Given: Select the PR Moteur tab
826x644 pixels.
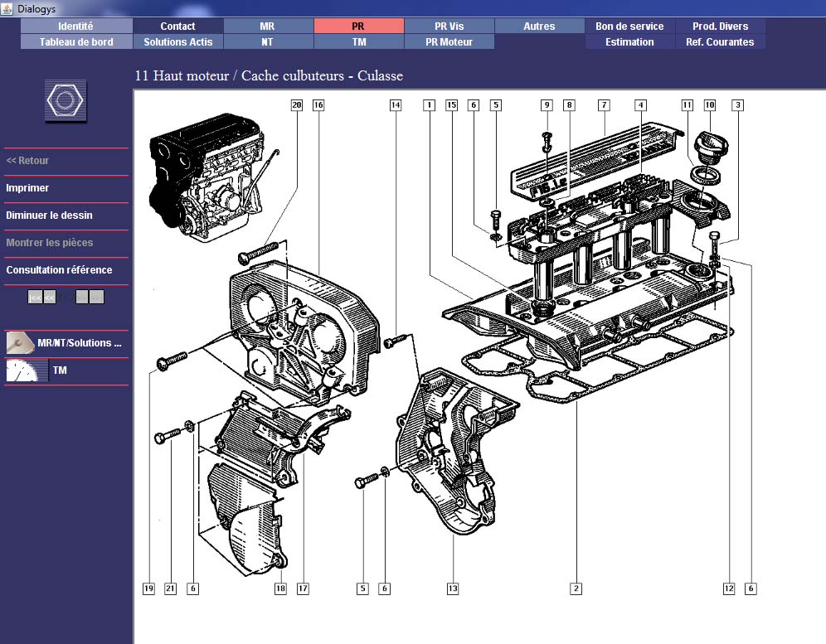Looking at the screenshot, I should click(449, 41).
